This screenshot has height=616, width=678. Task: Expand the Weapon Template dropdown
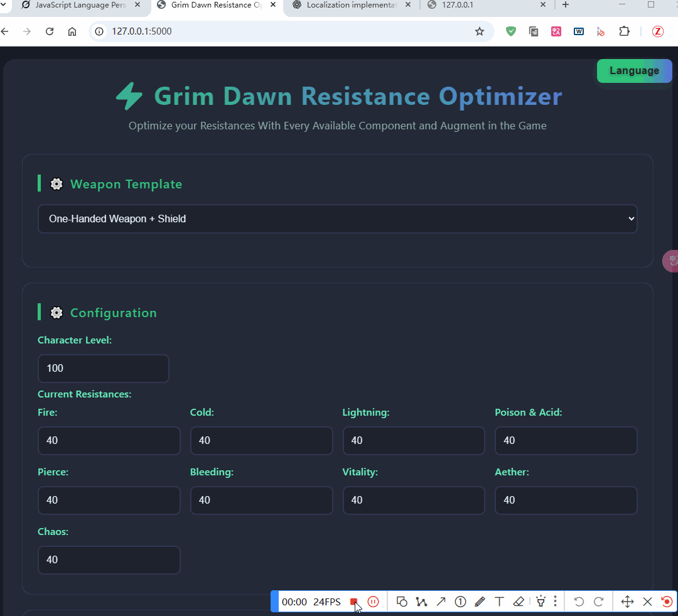point(337,219)
